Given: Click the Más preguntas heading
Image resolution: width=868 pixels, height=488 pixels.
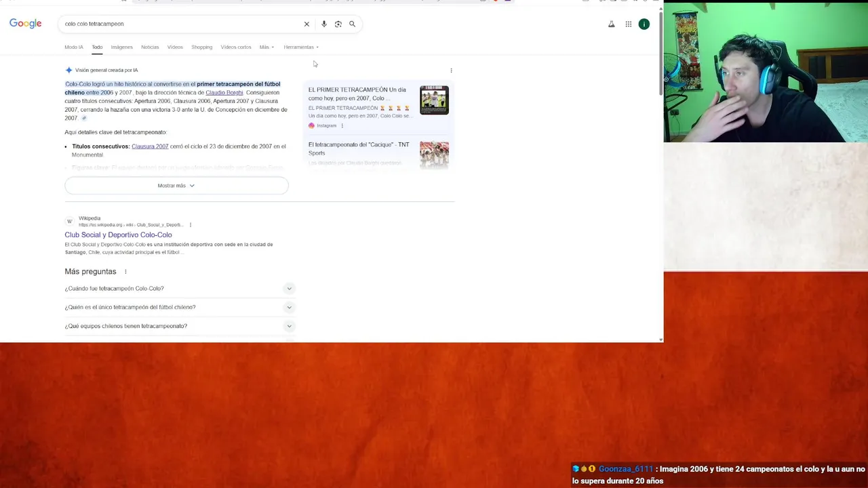Looking at the screenshot, I should 90,272.
